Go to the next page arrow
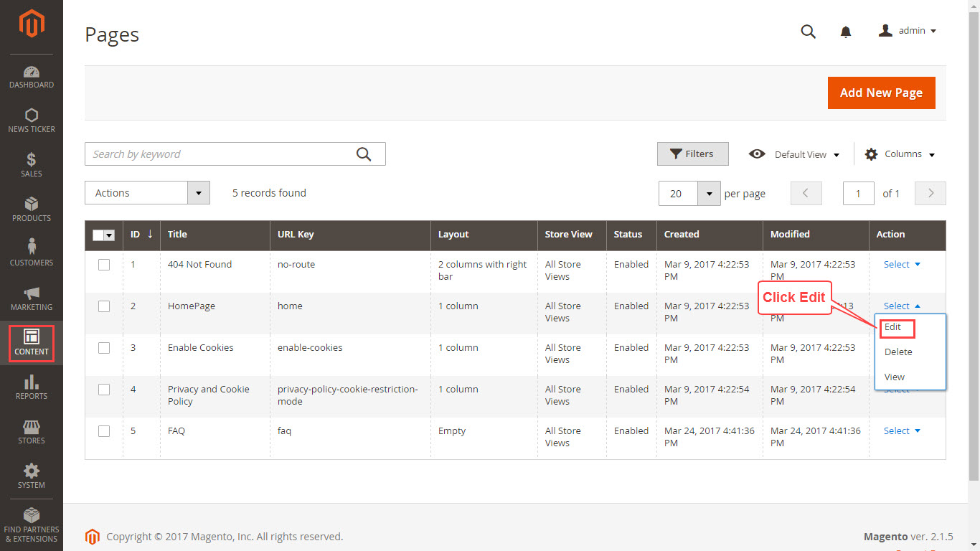The image size is (980, 551). coord(930,193)
